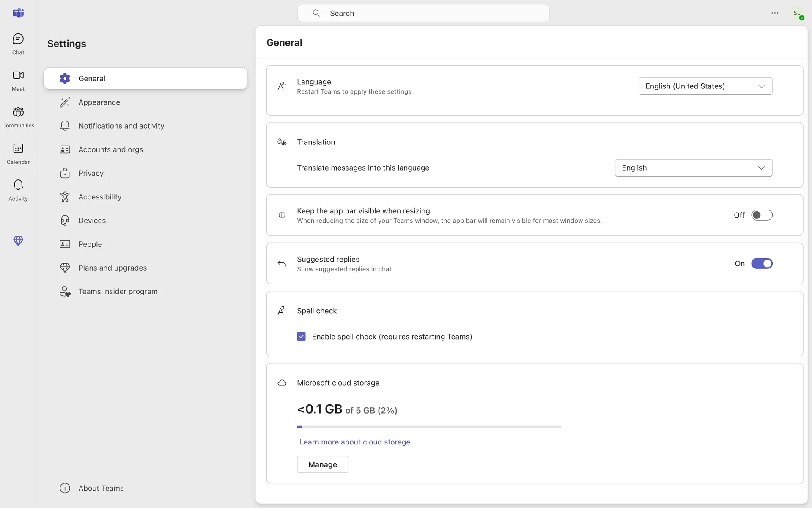Click the SL profile avatar
This screenshot has height=508, width=812.
pyautogui.click(x=797, y=13)
